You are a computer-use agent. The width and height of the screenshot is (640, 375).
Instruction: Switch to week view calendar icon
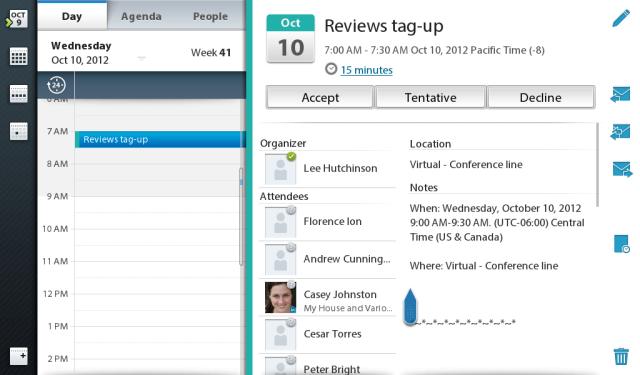18,94
